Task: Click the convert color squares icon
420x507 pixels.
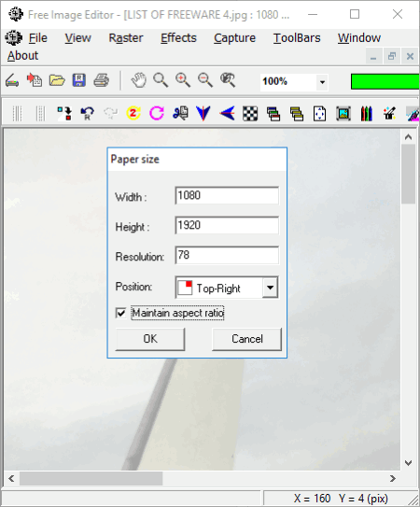Action: pyautogui.click(x=64, y=114)
